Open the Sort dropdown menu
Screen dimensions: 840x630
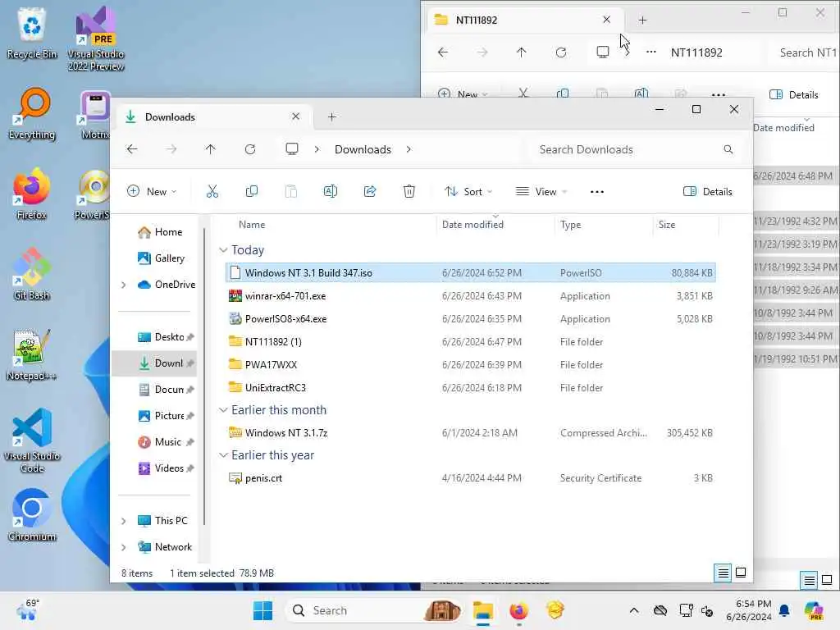[468, 192]
